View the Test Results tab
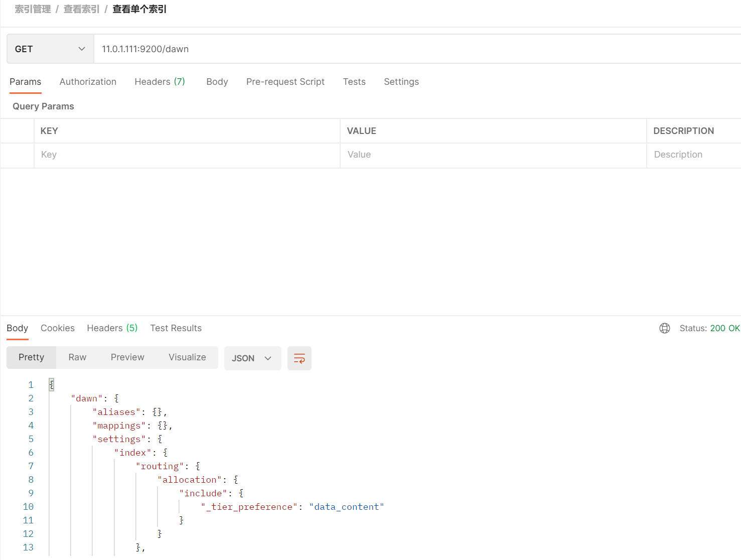This screenshot has height=560, width=741. click(x=176, y=328)
